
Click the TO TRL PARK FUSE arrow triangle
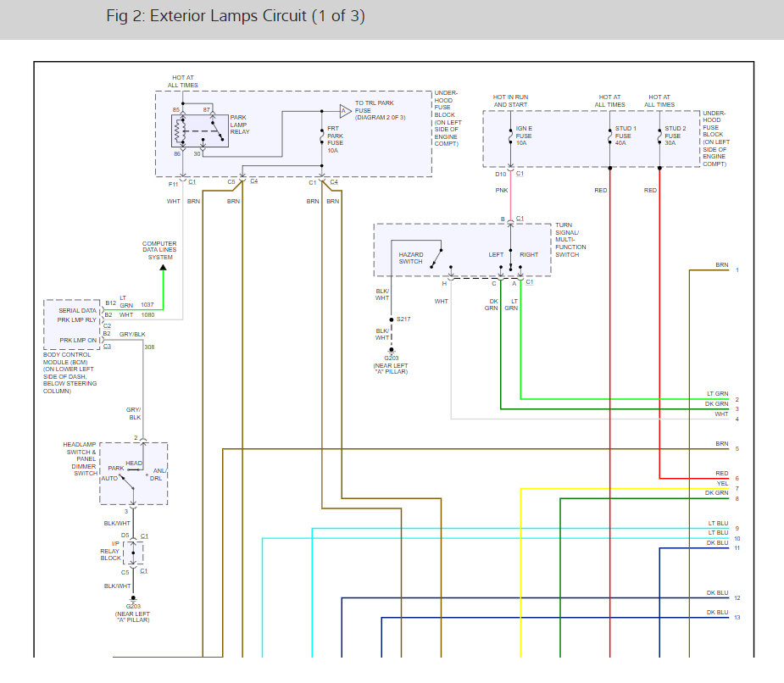pyautogui.click(x=345, y=111)
